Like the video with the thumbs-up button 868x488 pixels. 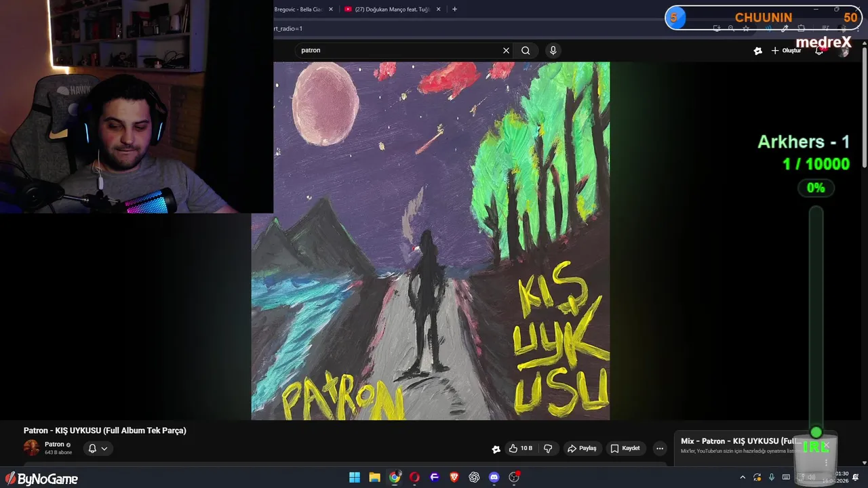pos(521,448)
